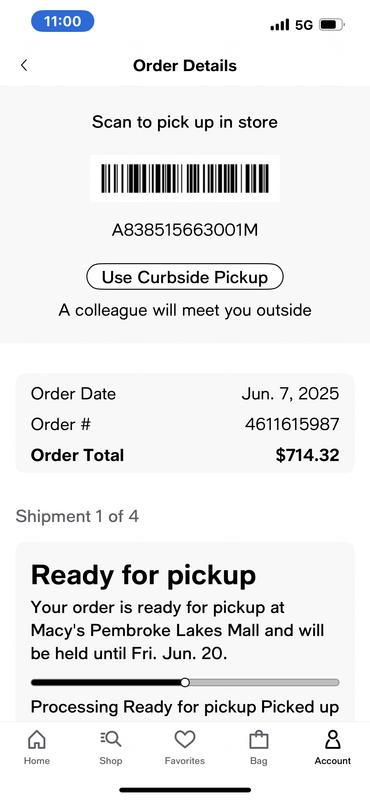The height and width of the screenshot is (800, 370).
Task: Open the Shop search icon
Action: click(111, 739)
